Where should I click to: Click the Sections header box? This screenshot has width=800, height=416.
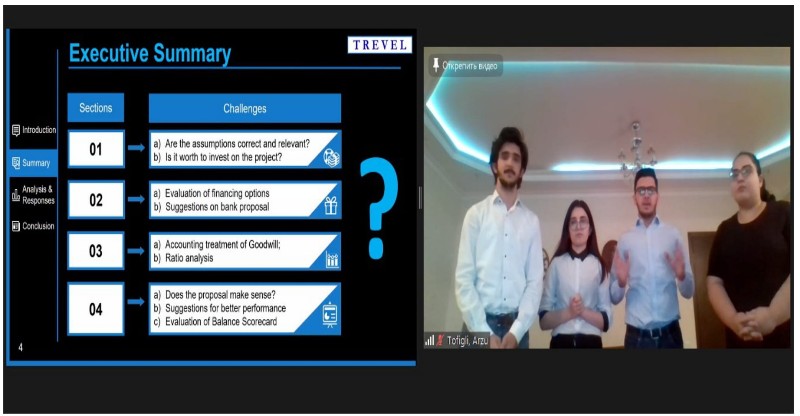[x=95, y=108]
